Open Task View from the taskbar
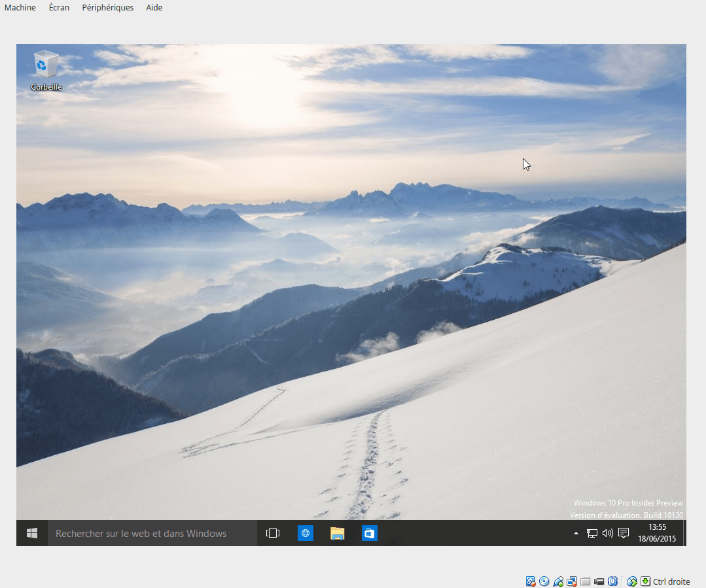Screen dimensions: 706x588 coord(273,533)
